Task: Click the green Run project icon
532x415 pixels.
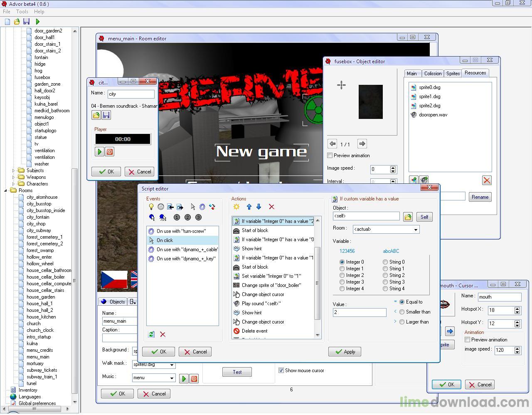Action: click(38, 22)
